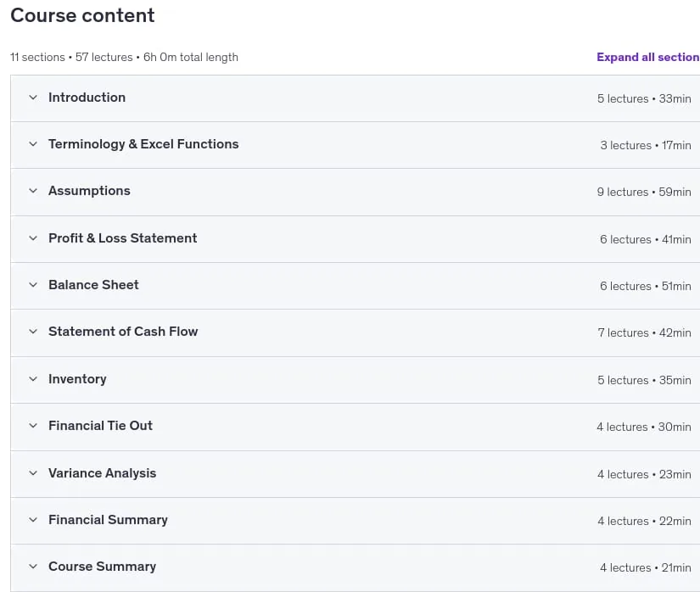The image size is (700, 592).
Task: Click the Balance Sheet section heading
Action: click(x=93, y=285)
